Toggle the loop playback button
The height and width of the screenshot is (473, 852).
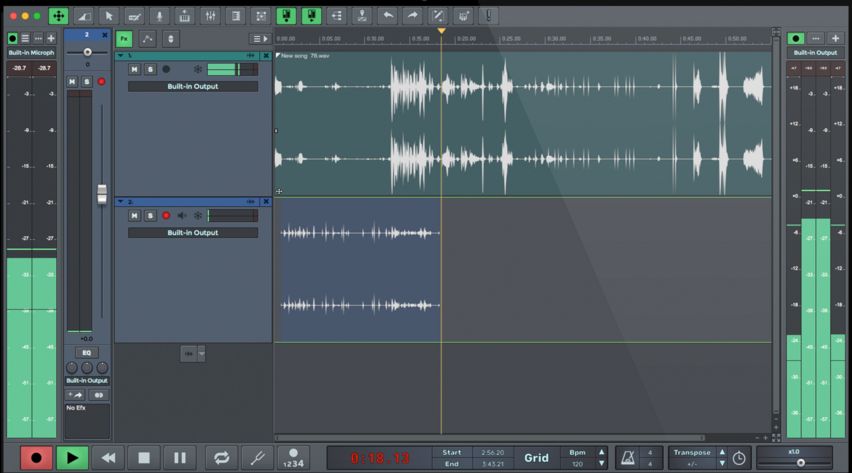pos(221,458)
